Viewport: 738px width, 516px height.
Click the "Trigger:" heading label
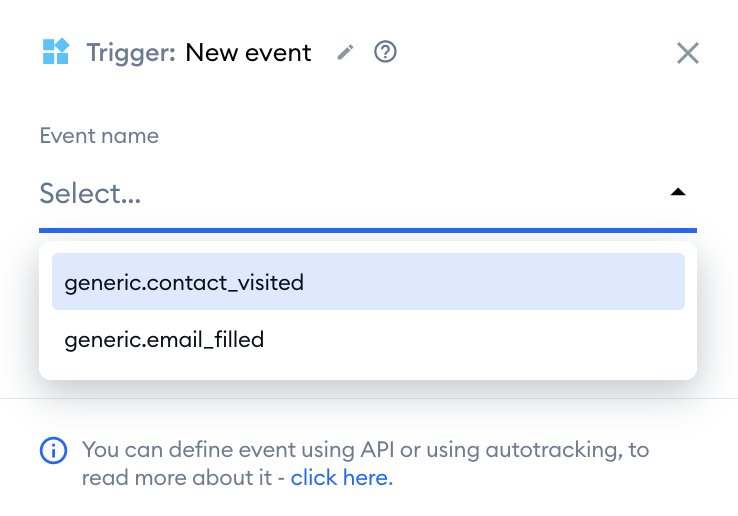click(131, 52)
